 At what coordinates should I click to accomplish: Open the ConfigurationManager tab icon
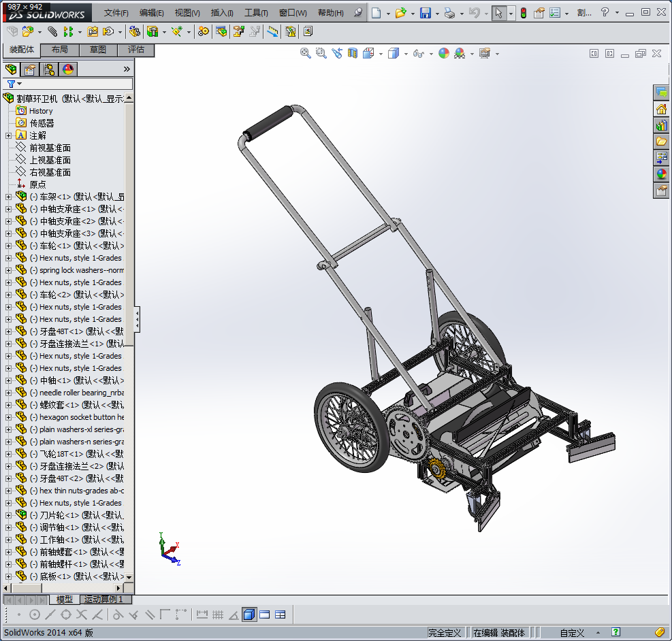49,69
